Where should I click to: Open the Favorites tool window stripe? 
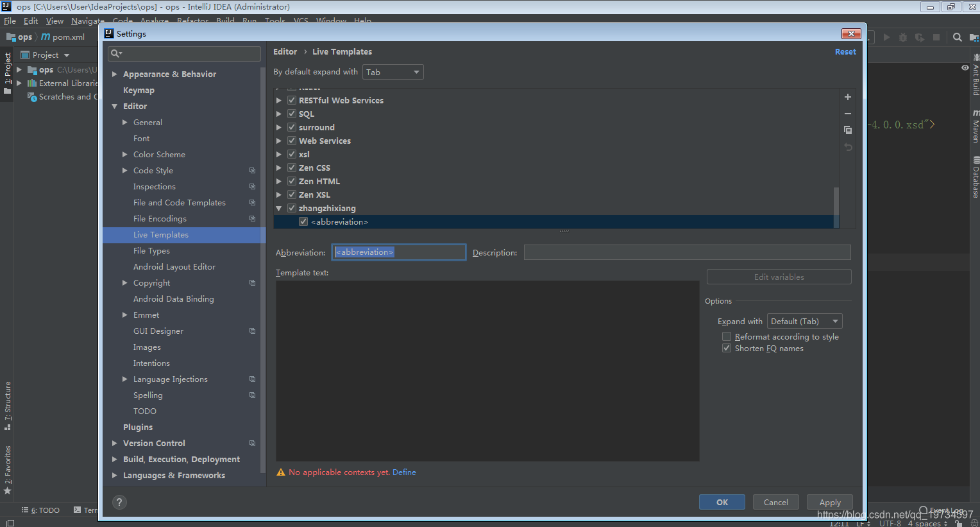pos(8,470)
